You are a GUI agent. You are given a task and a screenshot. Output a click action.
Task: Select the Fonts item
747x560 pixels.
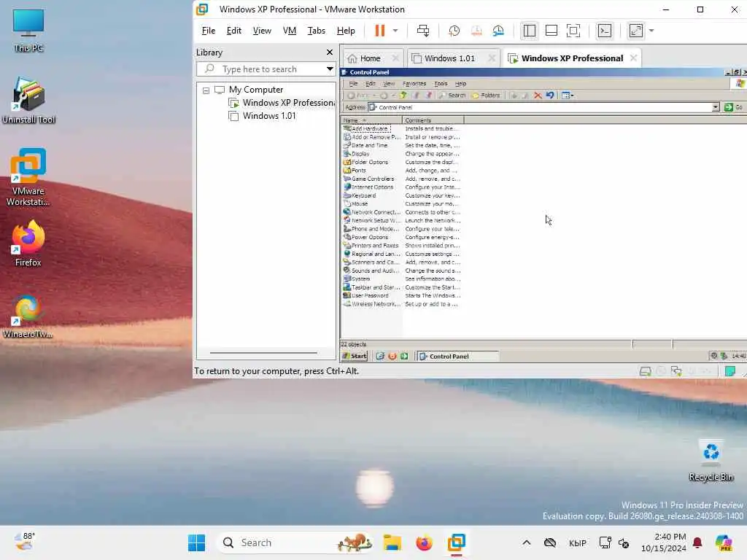pyautogui.click(x=355, y=171)
